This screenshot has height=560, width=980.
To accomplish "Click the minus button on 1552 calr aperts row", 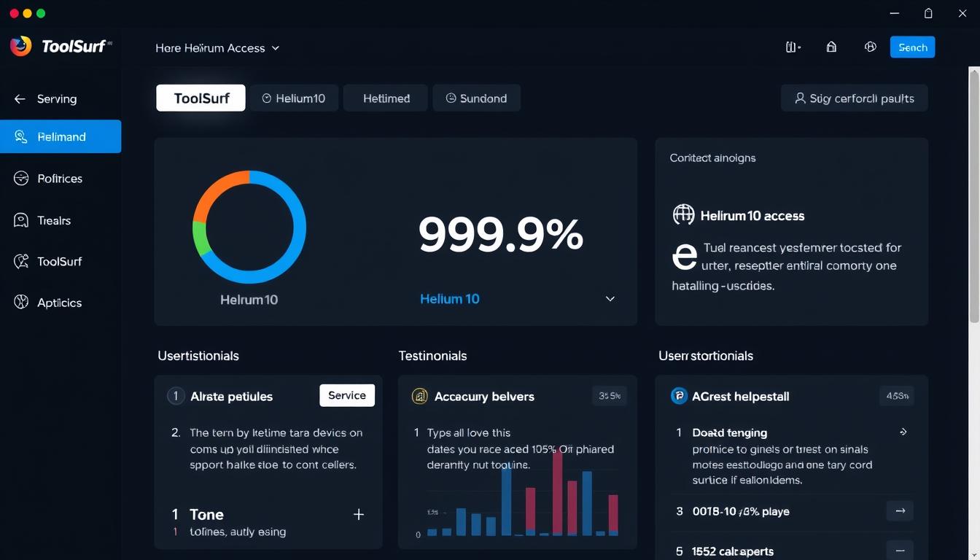I will point(900,551).
